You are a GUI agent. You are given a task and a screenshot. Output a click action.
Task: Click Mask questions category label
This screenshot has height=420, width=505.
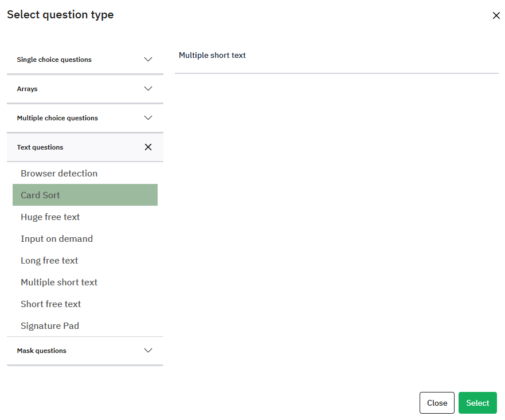coord(42,351)
